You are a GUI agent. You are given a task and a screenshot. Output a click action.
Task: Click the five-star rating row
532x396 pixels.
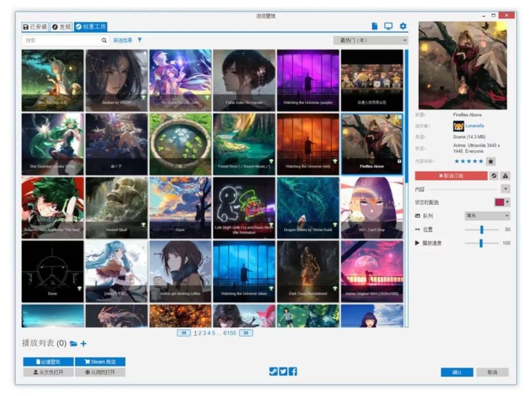469,162
